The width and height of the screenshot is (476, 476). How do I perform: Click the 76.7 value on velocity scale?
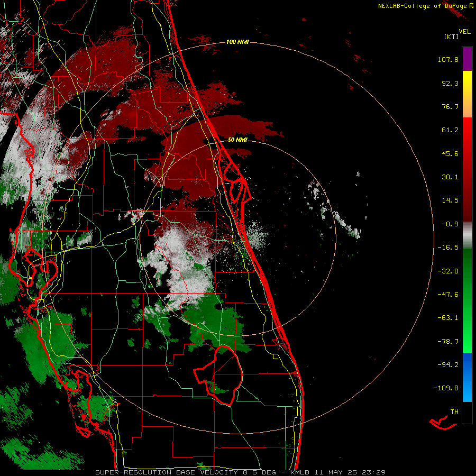coord(450,106)
